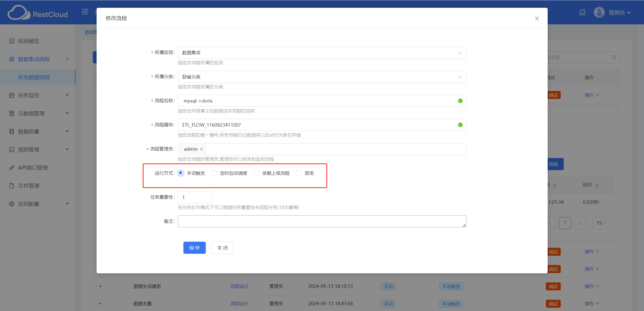Click the RestCloud cloud logo
Screen dimensions: 644x311
19,13
